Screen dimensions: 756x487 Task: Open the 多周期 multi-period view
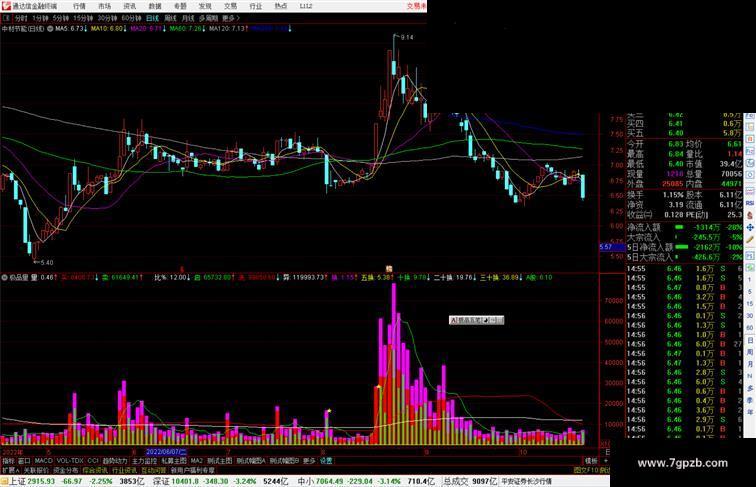tap(208, 18)
